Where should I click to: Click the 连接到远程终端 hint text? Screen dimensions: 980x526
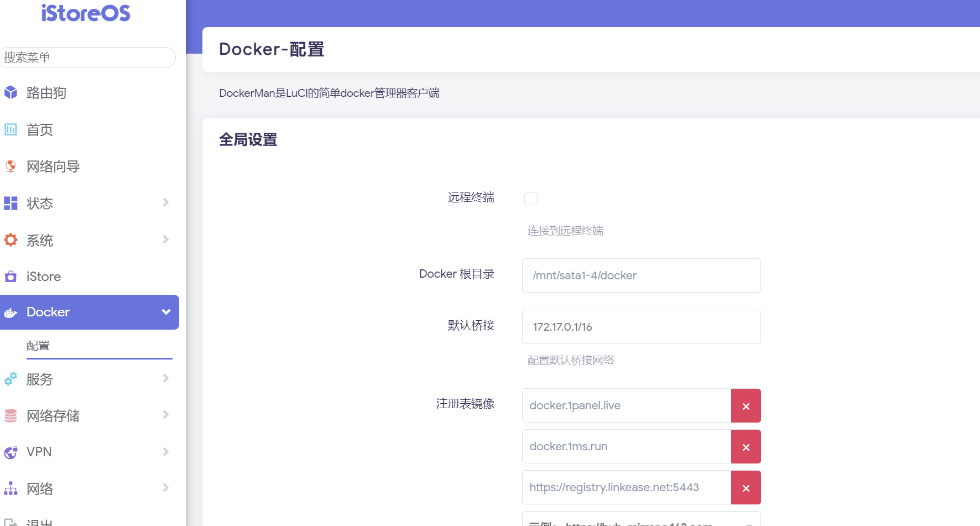565,231
